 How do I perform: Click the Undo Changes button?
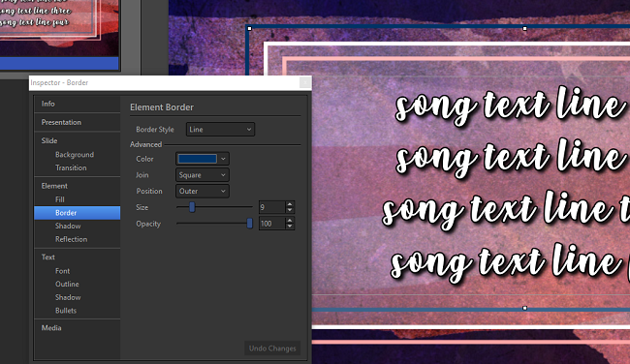coord(272,349)
